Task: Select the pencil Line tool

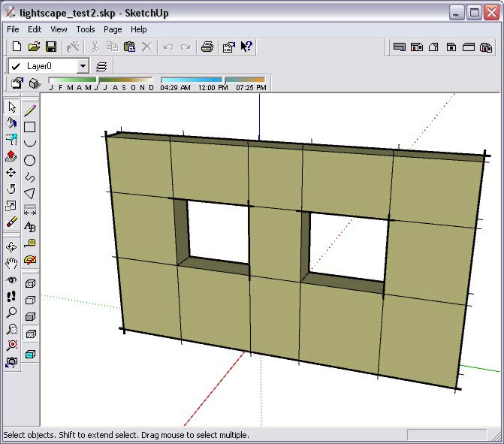Action: pos(30,110)
